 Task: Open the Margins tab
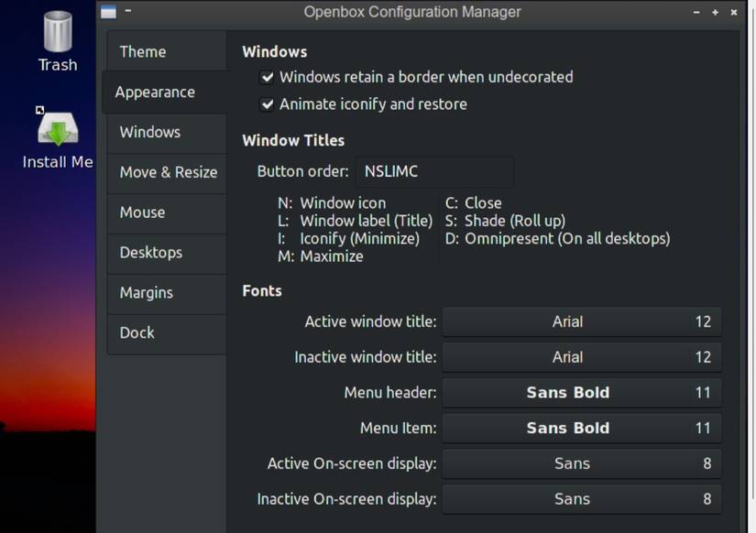coord(147,293)
